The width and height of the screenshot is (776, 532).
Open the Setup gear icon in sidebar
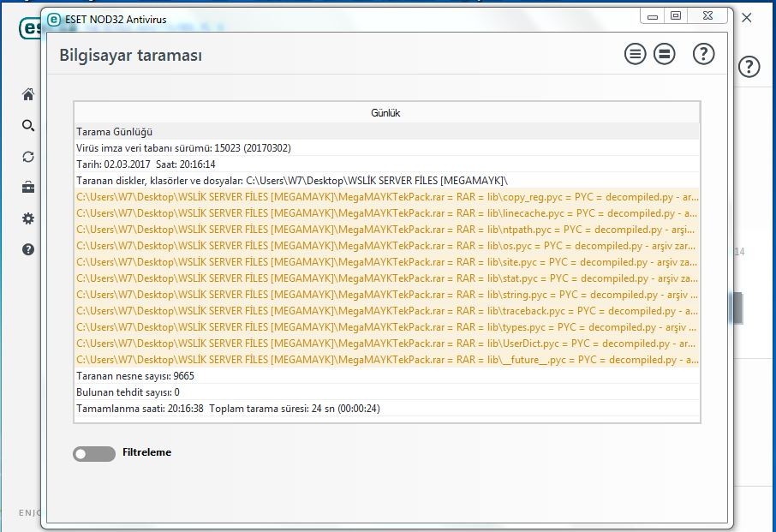coord(28,218)
